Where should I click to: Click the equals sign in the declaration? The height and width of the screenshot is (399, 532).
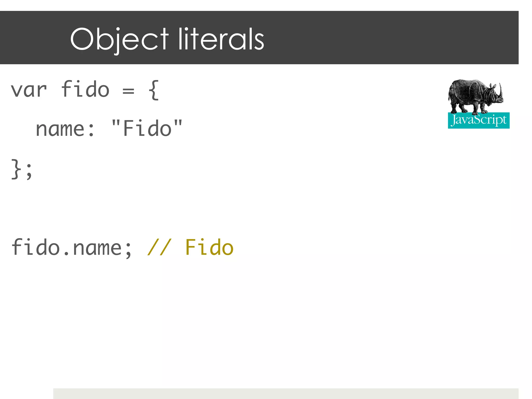pos(128,91)
